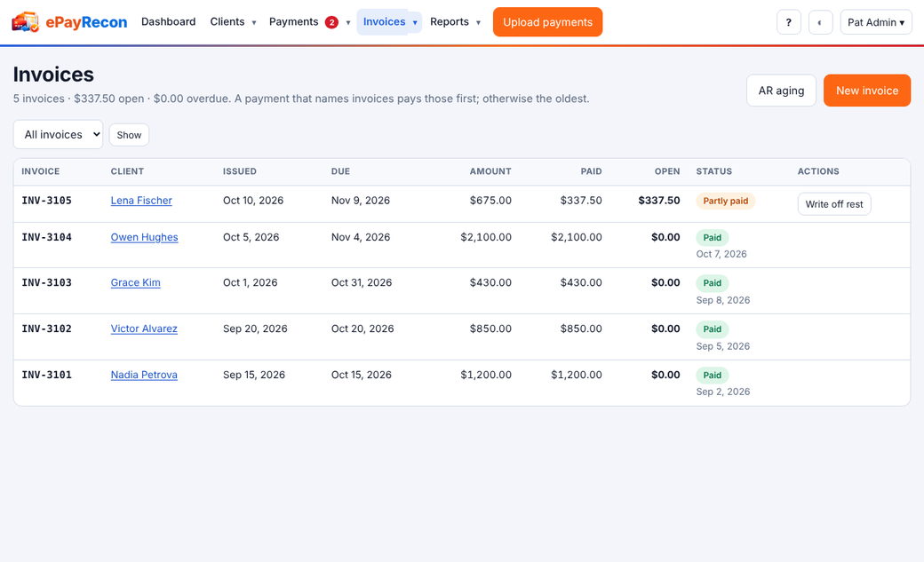
Task: Expand the Reports menu arrow
Action: click(478, 22)
